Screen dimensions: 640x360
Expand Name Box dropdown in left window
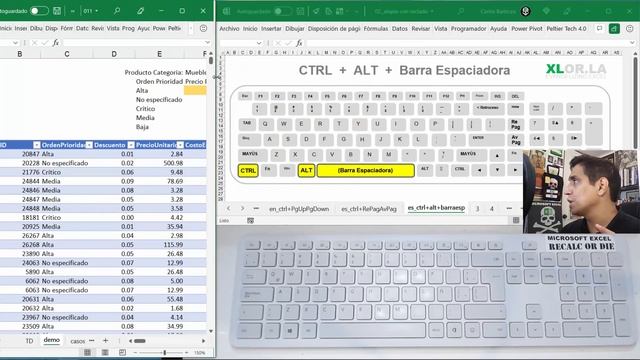point(15,42)
